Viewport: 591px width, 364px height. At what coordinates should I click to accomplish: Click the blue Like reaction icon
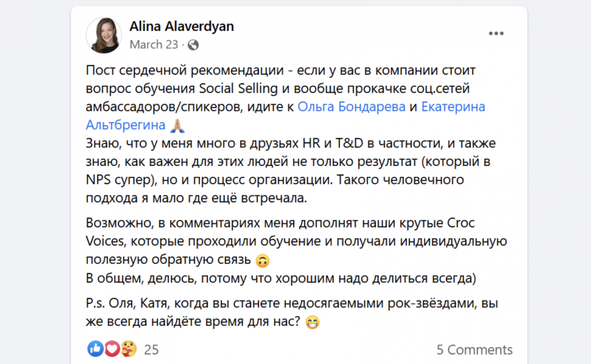tap(95, 348)
